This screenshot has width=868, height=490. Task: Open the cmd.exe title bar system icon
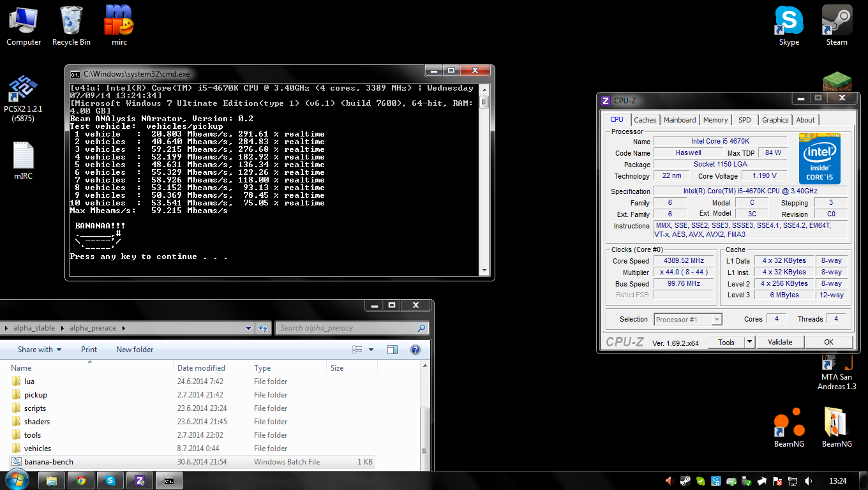[x=75, y=74]
